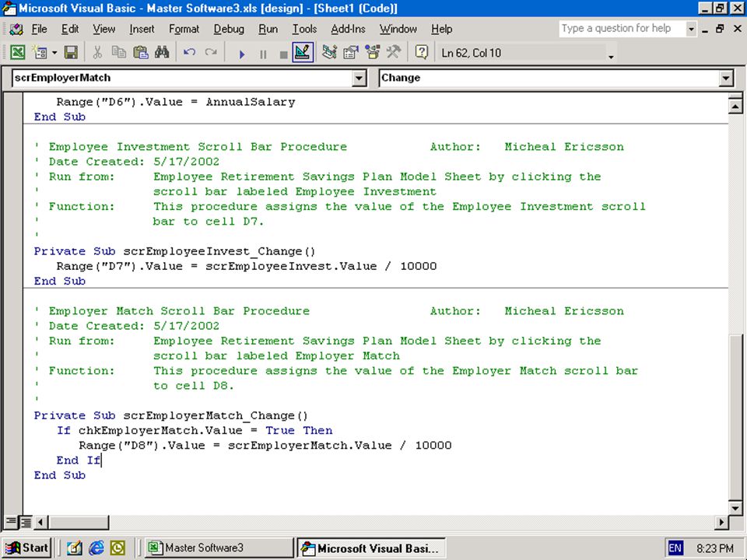747x560 pixels.
Task: Expand the help question dropdown arrow
Action: click(x=691, y=29)
